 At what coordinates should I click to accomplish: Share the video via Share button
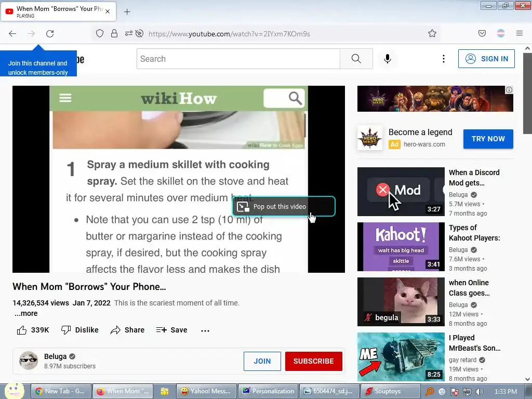click(128, 330)
